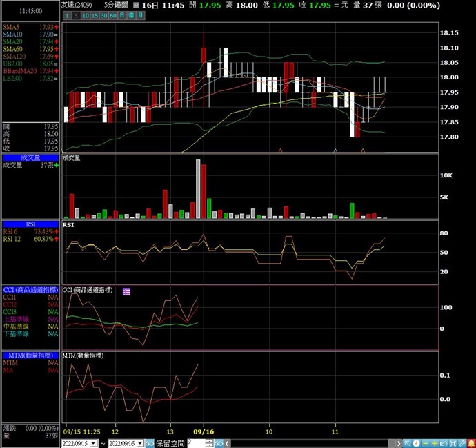The width and height of the screenshot is (476, 448).
Task: Click the SMA120 legend entry
Action: (30, 57)
